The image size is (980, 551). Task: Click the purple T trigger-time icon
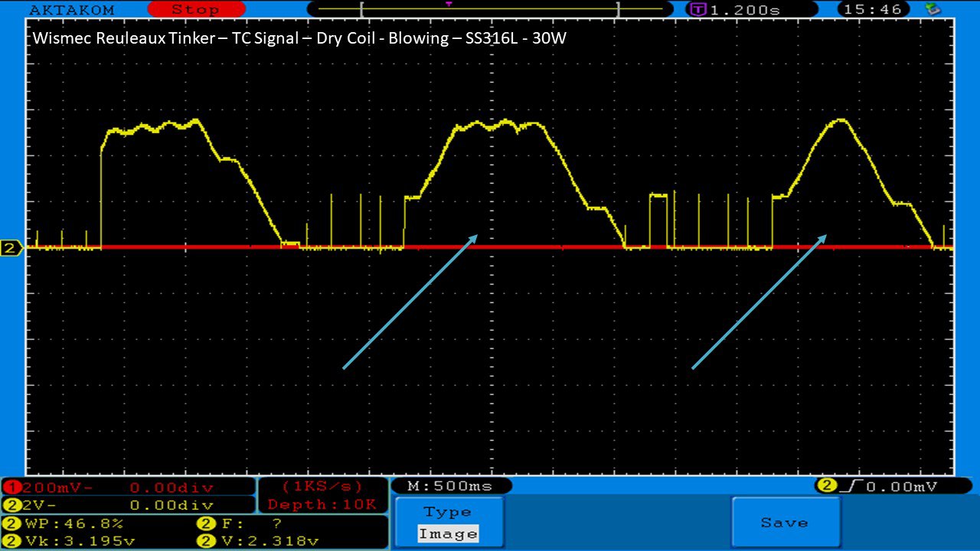[697, 10]
